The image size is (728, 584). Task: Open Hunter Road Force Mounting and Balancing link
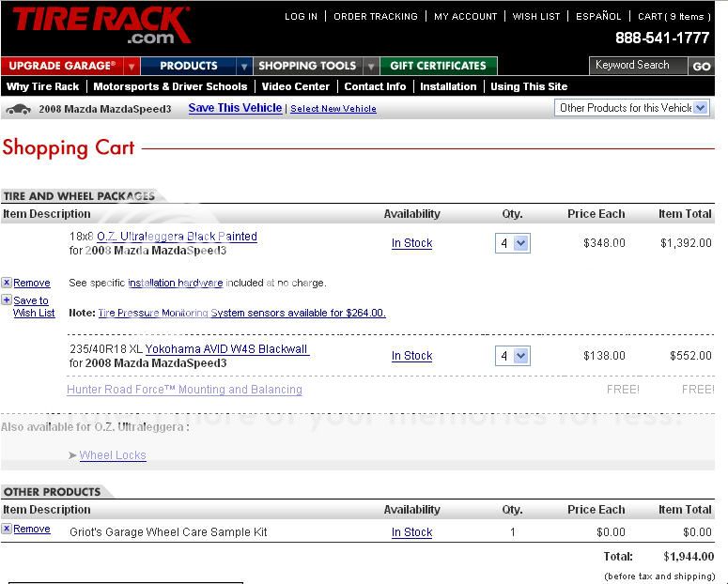tap(184, 390)
